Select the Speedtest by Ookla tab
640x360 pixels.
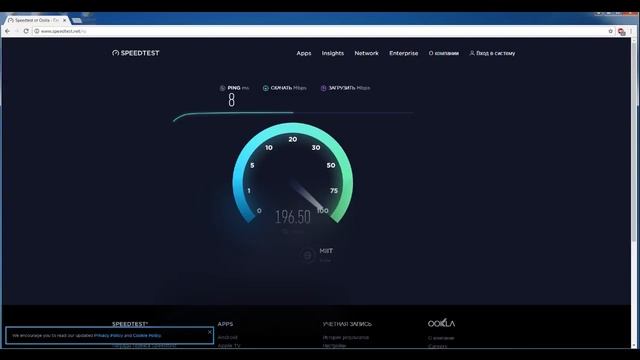(x=37, y=20)
